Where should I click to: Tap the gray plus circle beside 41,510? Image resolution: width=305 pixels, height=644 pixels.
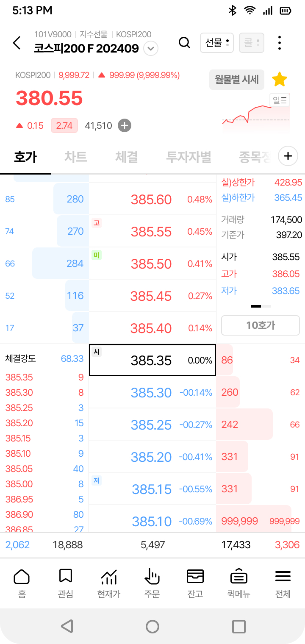(x=125, y=125)
